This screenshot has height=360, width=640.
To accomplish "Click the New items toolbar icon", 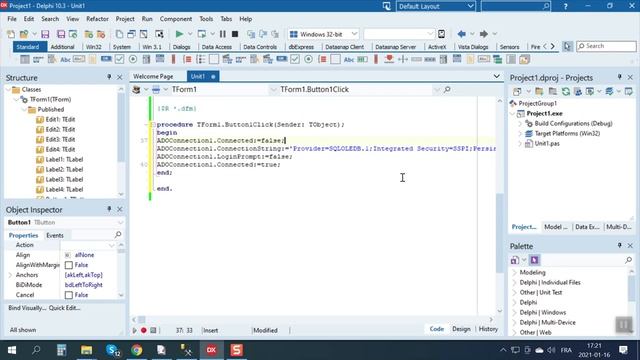I will (11, 34).
